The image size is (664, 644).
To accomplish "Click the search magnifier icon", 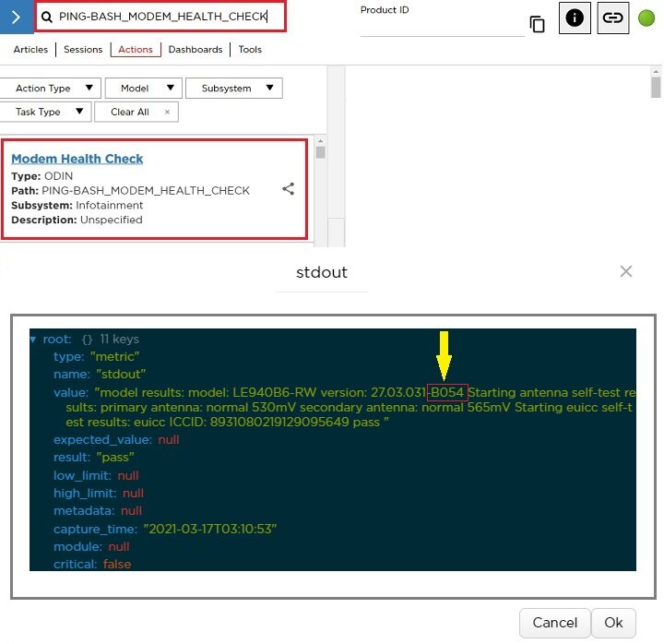I will click(47, 17).
